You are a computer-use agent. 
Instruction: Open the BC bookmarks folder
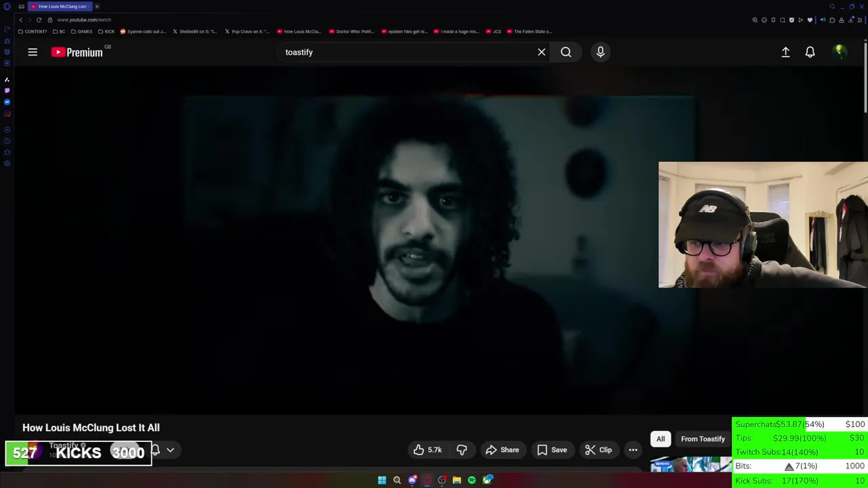point(59,31)
